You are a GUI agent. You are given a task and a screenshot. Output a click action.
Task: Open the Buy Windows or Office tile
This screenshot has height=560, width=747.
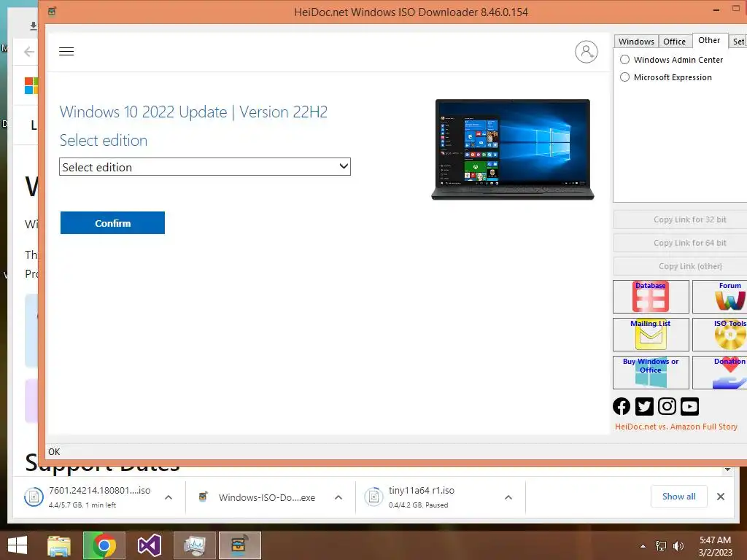click(651, 373)
